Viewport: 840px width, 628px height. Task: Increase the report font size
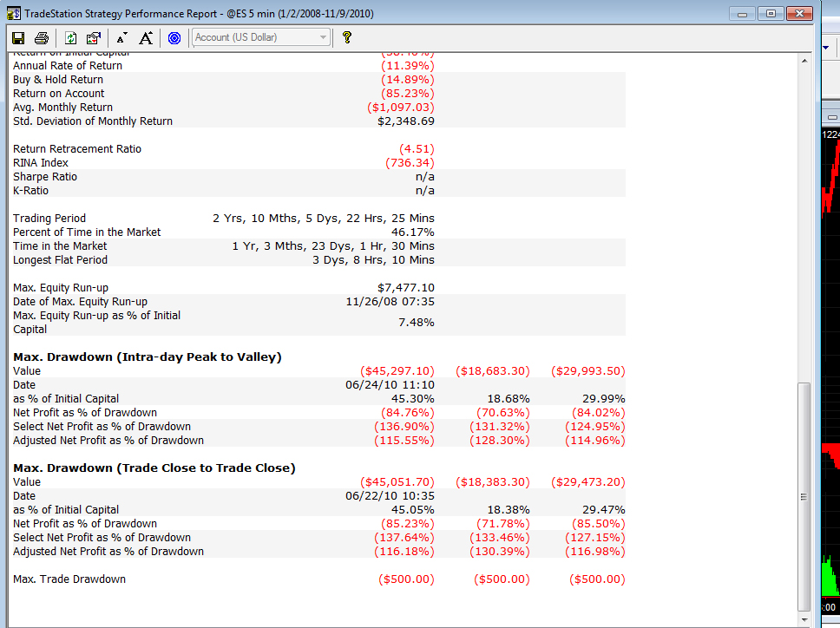[146, 38]
